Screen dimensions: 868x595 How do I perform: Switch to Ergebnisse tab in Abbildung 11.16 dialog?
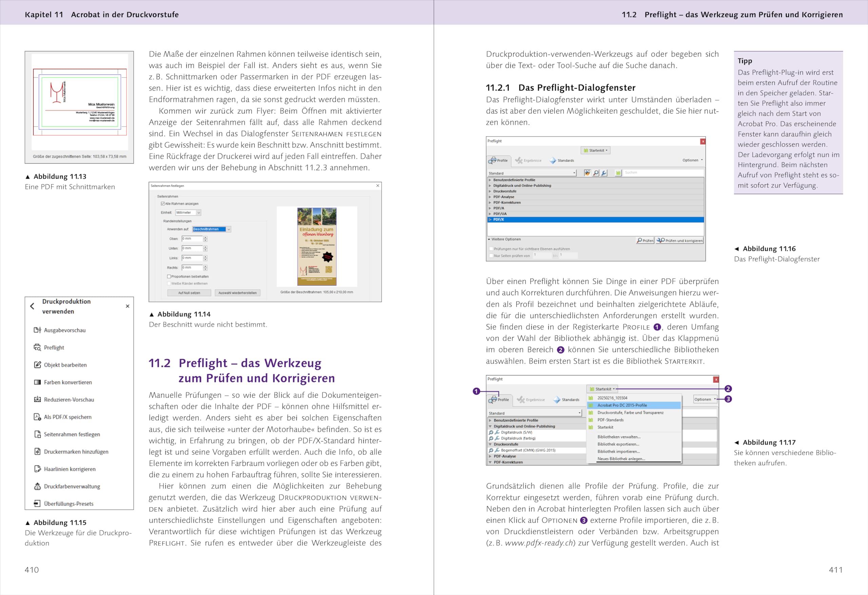pyautogui.click(x=528, y=161)
